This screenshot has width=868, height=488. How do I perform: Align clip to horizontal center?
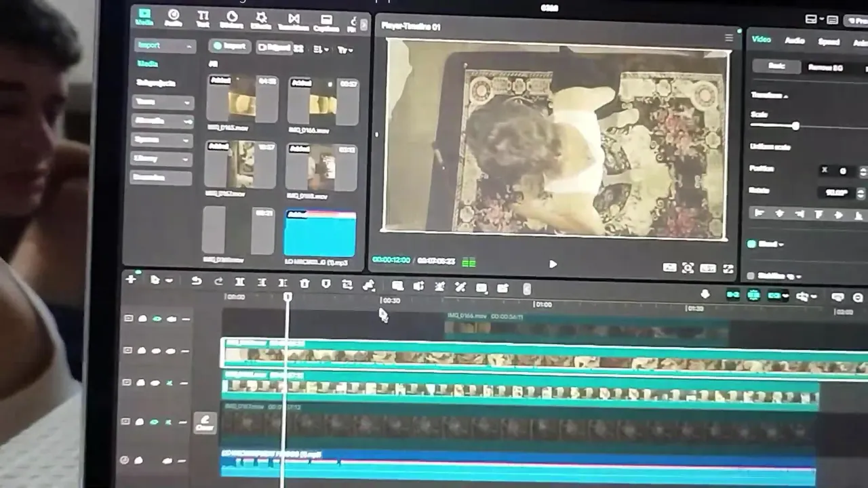[x=780, y=214]
